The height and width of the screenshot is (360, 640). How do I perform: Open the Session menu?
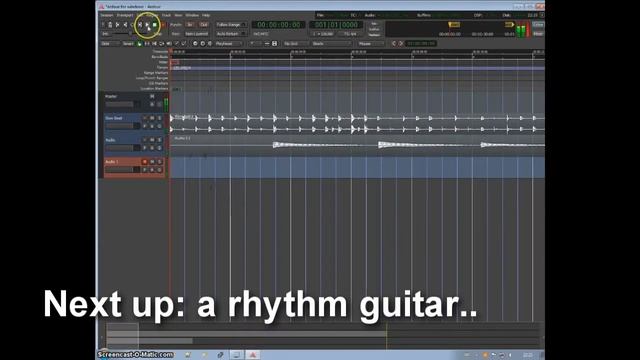[107, 16]
